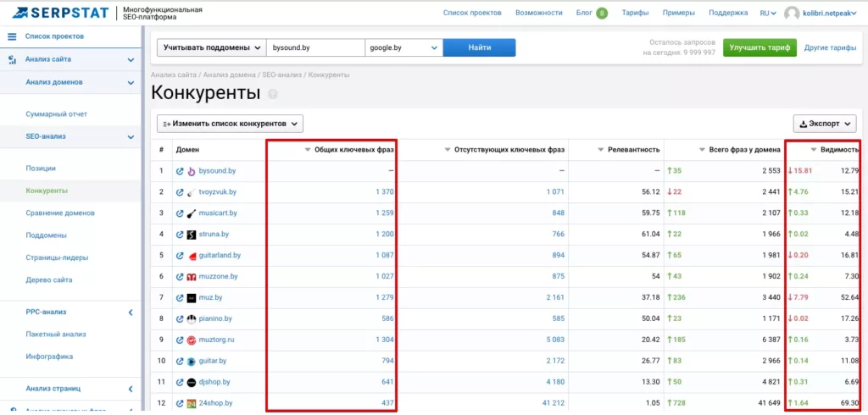Open Поддержка in top navigation
Viewport: 868px width, 415px height.
(728, 14)
